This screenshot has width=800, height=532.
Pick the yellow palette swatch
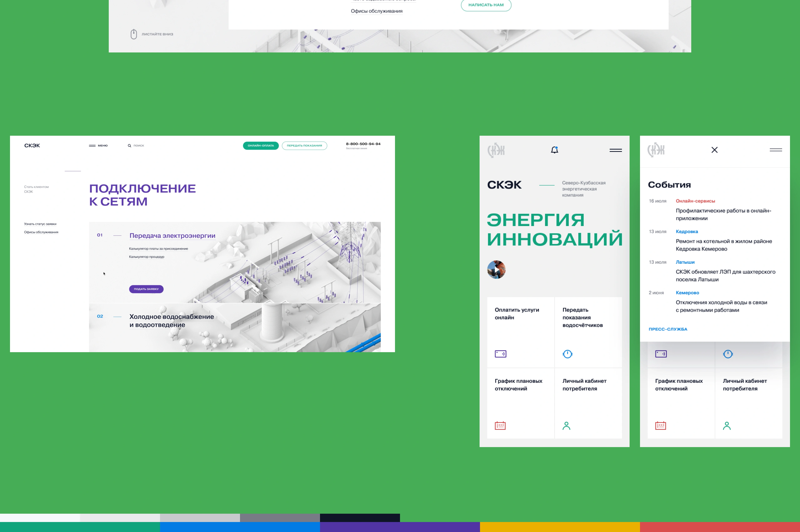[560, 527]
